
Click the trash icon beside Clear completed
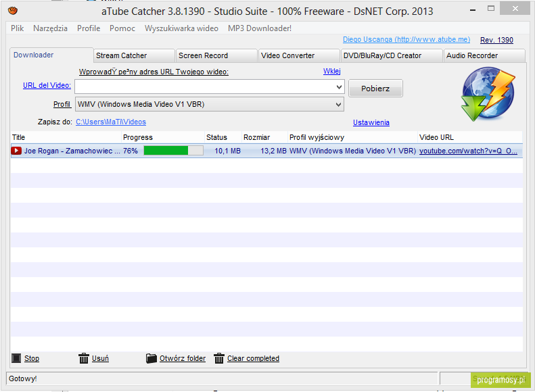pyautogui.click(x=219, y=358)
